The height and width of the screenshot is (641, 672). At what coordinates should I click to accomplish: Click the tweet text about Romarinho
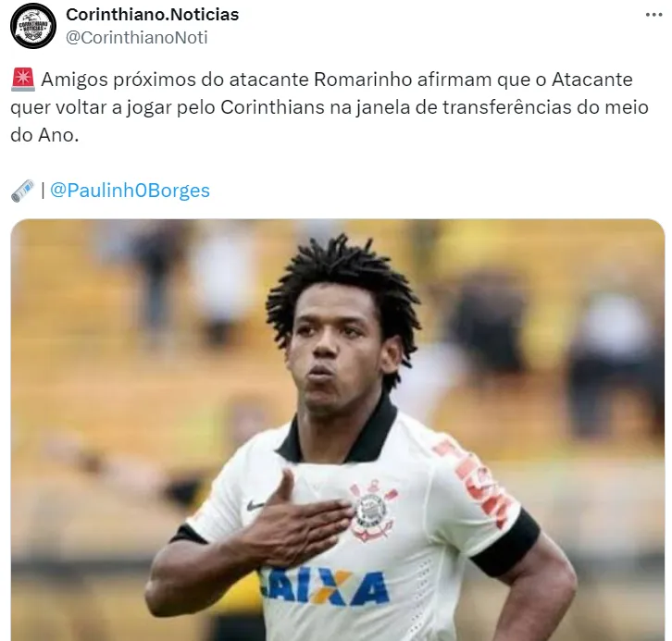[x=330, y=107]
